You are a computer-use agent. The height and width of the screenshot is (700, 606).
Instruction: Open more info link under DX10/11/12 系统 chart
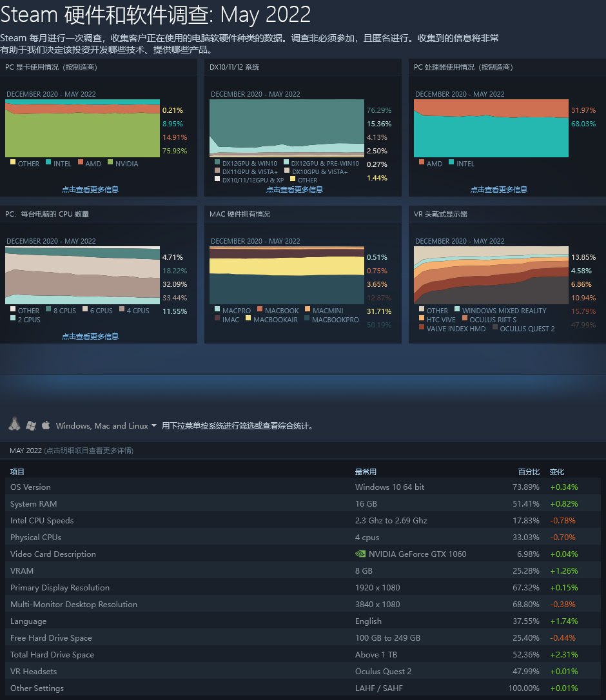pos(295,190)
